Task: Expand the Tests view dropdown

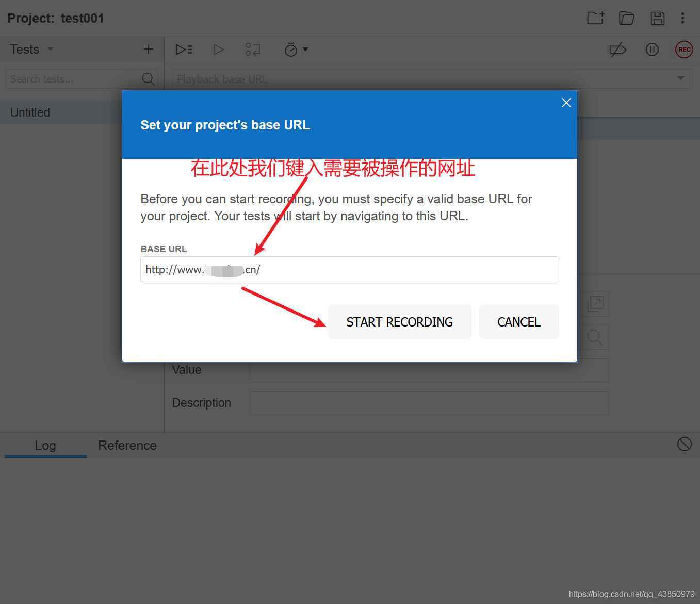Action: 50,50
